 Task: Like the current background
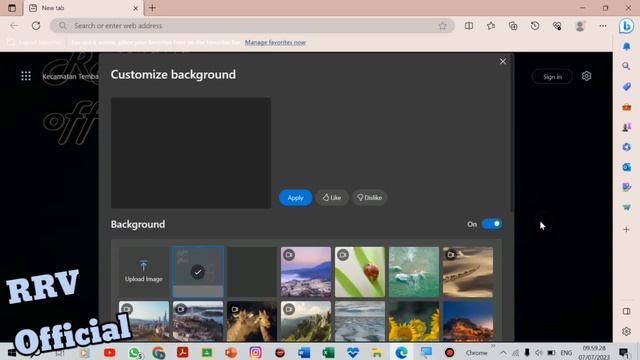[332, 198]
